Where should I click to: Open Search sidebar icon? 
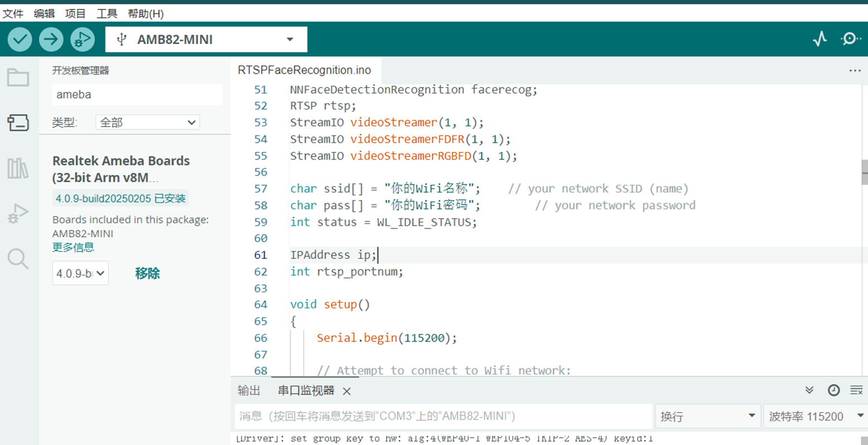click(18, 259)
